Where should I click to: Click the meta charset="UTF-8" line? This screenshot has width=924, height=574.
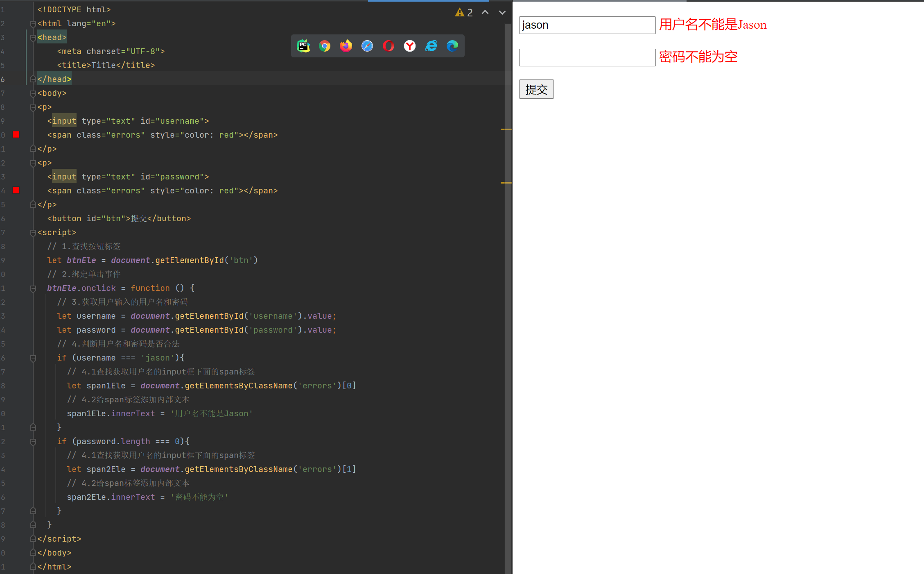pos(111,51)
